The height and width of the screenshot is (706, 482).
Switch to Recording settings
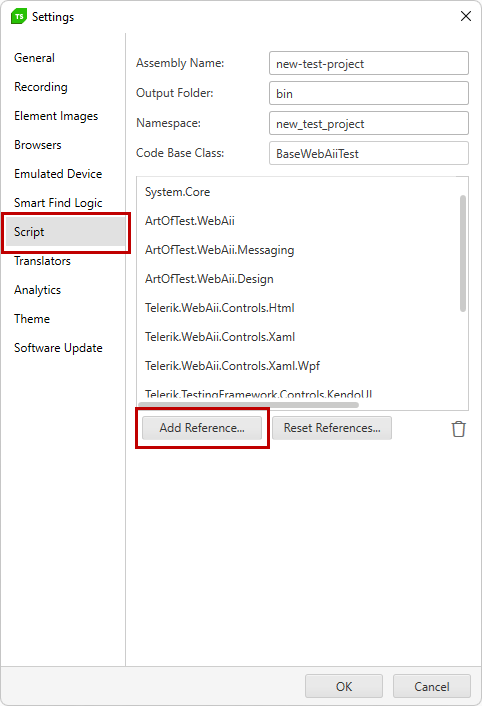(41, 86)
